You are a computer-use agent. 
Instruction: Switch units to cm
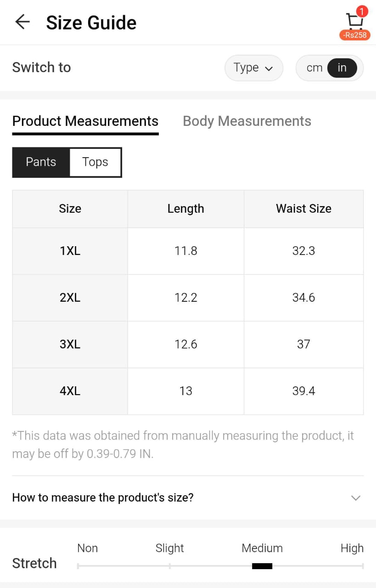click(314, 68)
